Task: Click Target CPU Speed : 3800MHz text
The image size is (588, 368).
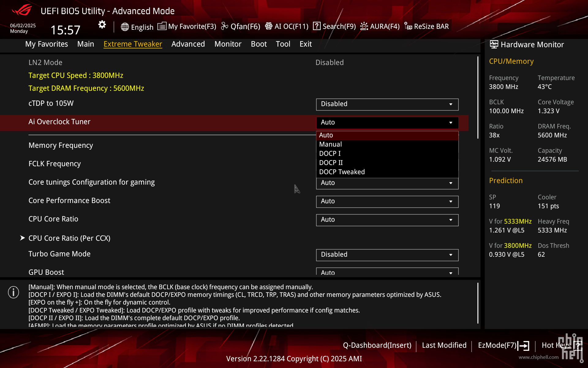Action: pyautogui.click(x=76, y=75)
